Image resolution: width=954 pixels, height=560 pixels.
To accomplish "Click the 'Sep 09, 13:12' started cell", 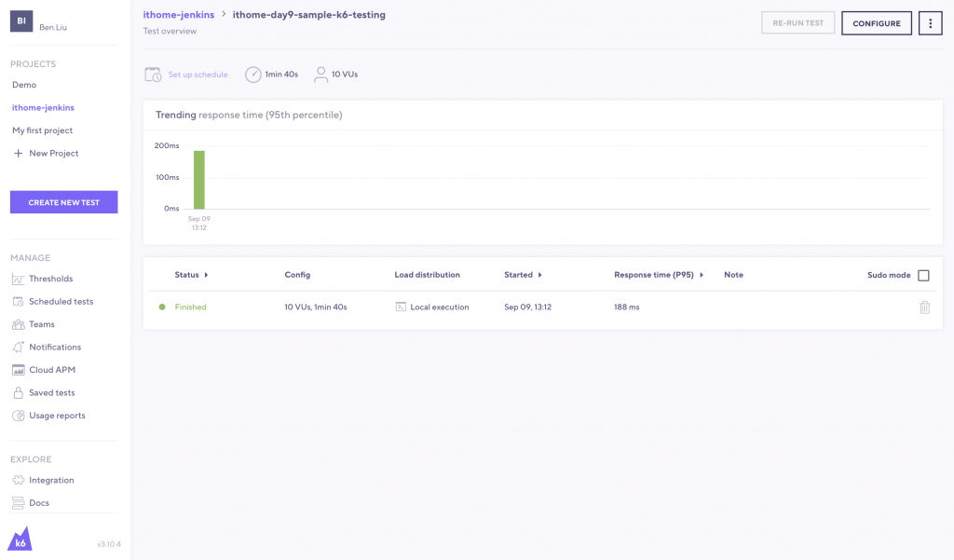I will pyautogui.click(x=528, y=307).
